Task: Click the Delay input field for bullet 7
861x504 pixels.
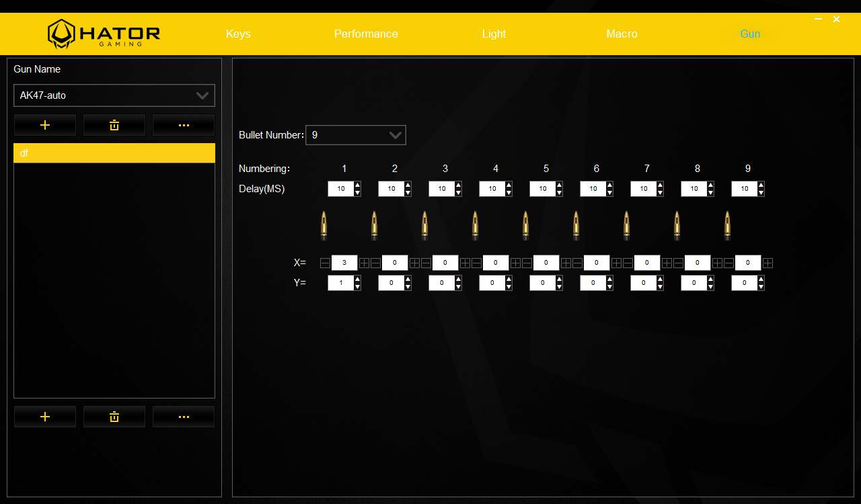Action: point(644,189)
